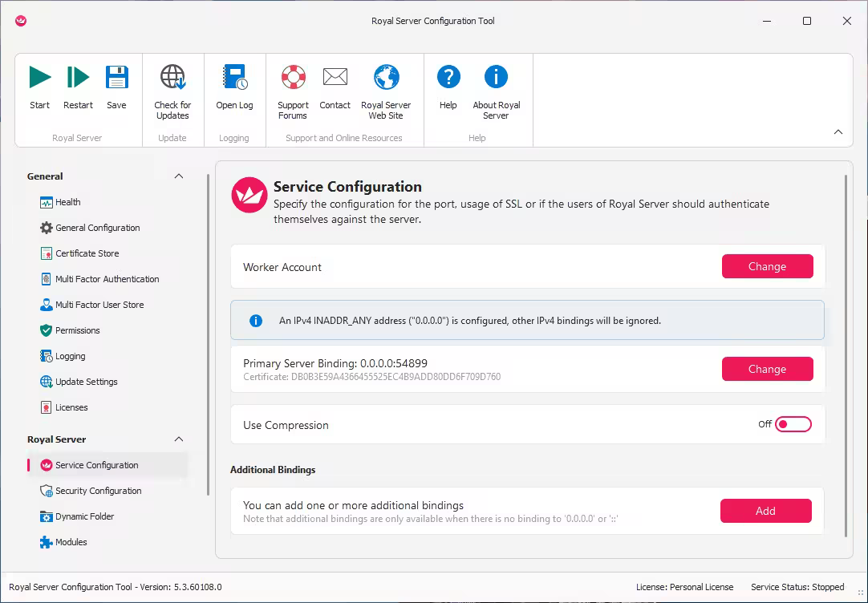Open Royal Server Web Site icon

(386, 78)
